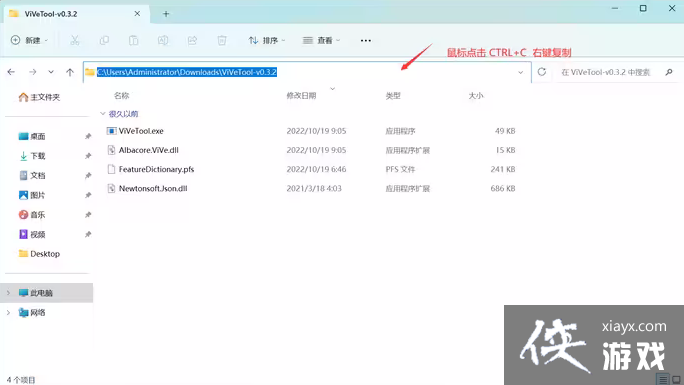Open the 查看 (View) dropdown
Viewport: 684px width, 385px height.
pyautogui.click(x=321, y=40)
